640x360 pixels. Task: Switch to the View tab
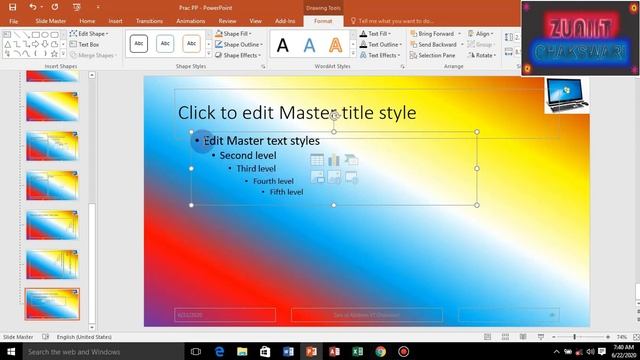pyautogui.click(x=256, y=21)
